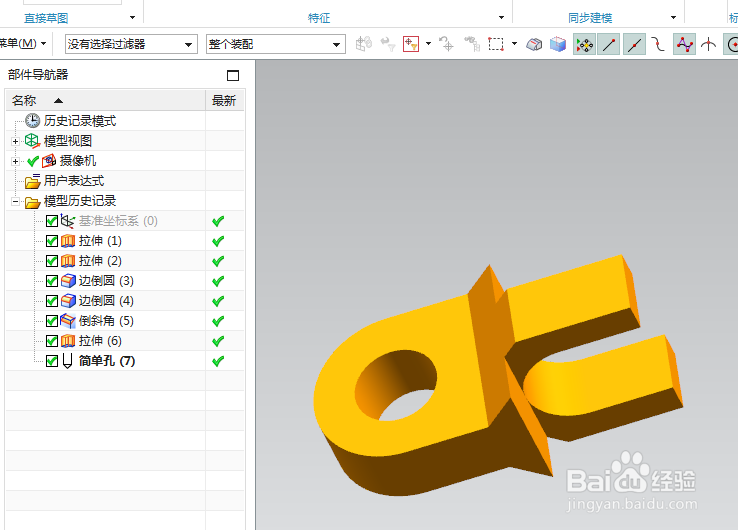Click the 特征 group label
This screenshot has width=738, height=530.
(x=319, y=18)
